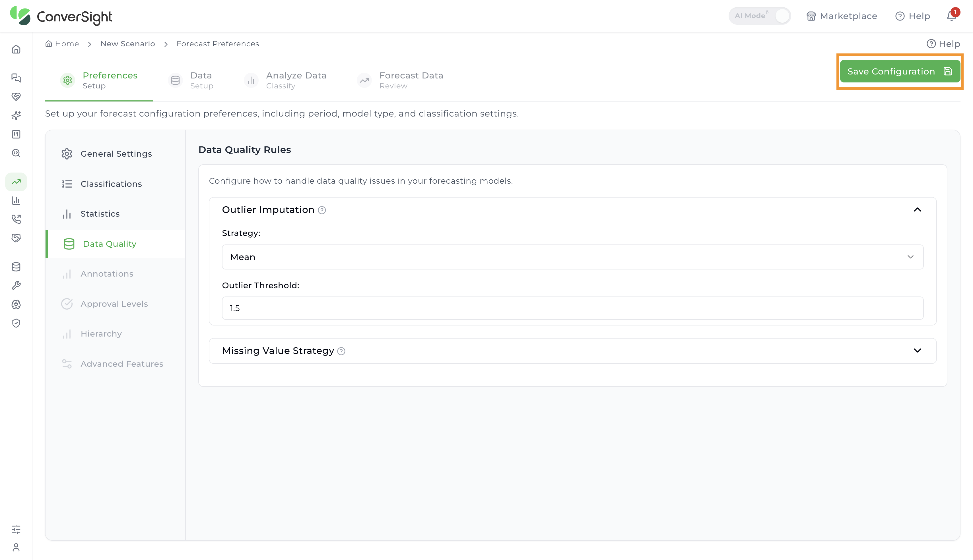Screen dimensions: 973x560
Task: Collapse the Outlier Imputation section
Action: pyautogui.click(x=917, y=210)
